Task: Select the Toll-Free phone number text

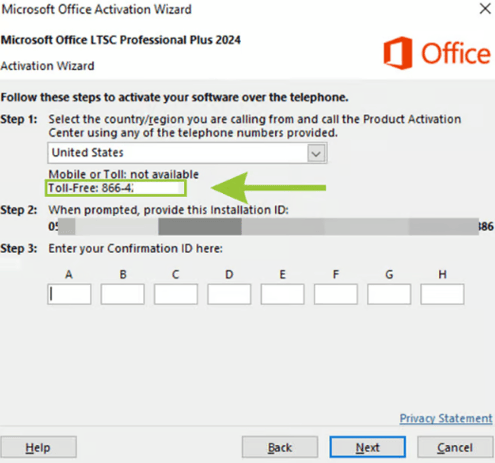Action: 91,188
